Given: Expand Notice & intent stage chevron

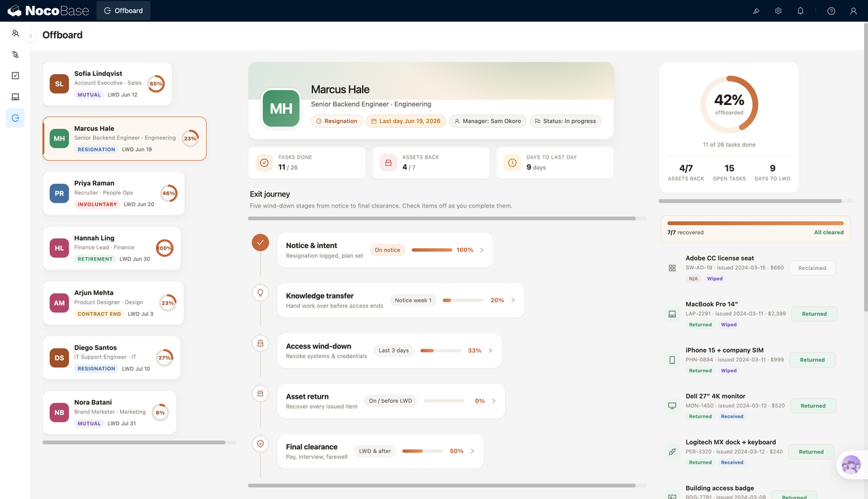Looking at the screenshot, I should [482, 250].
